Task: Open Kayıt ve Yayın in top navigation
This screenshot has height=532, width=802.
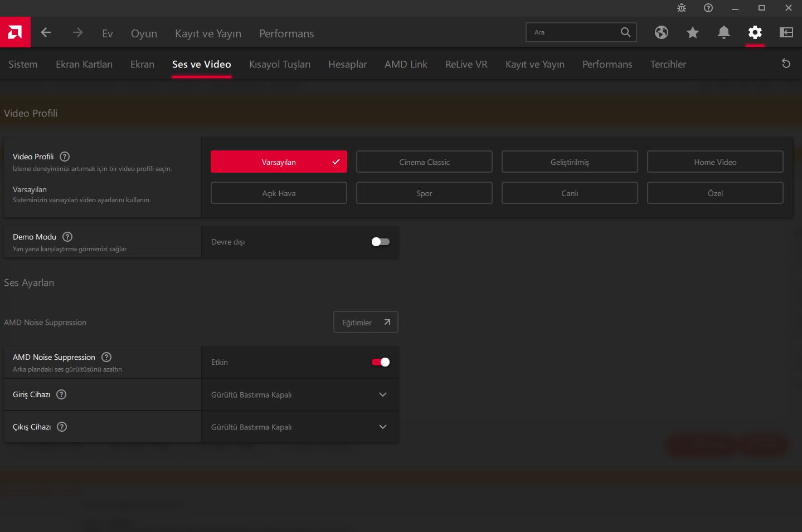Action: 208,33
